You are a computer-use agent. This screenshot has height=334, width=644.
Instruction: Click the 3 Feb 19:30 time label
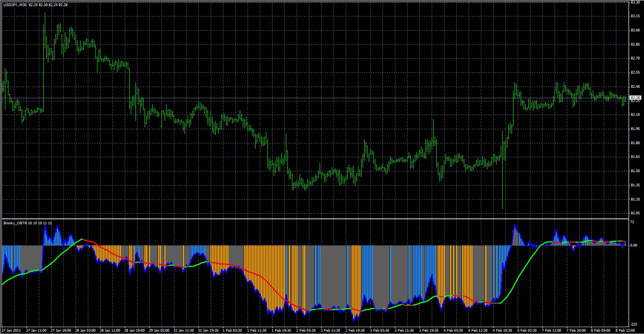[429, 330]
